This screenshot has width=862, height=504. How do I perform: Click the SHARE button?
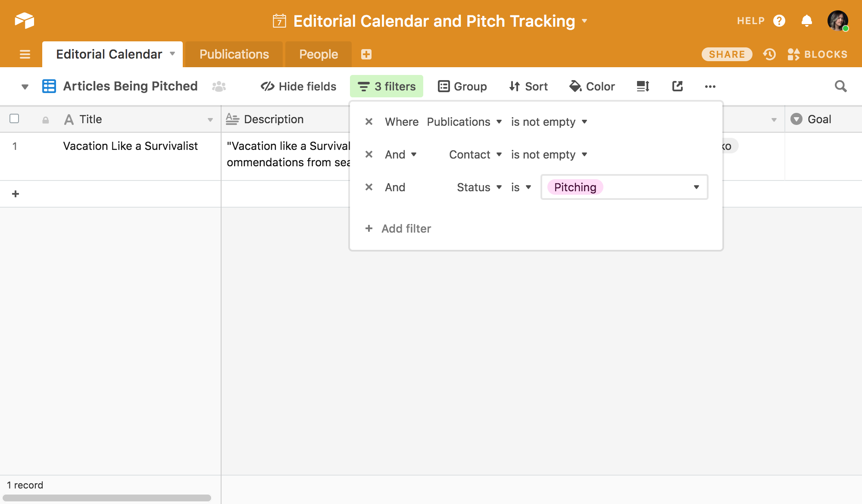[727, 54]
